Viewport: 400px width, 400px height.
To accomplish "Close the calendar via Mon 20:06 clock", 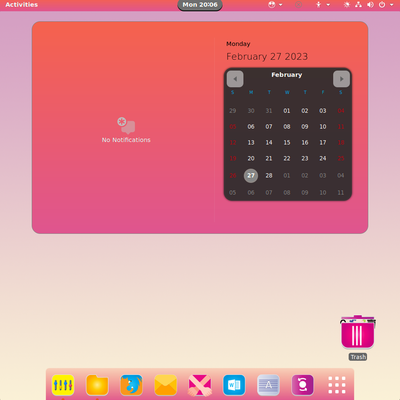I will (x=200, y=5).
